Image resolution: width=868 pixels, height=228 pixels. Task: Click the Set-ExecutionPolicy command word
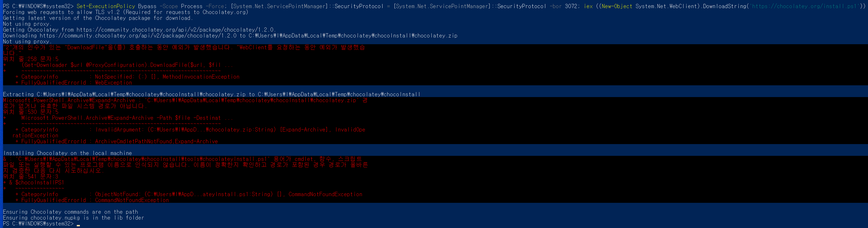tap(106, 6)
